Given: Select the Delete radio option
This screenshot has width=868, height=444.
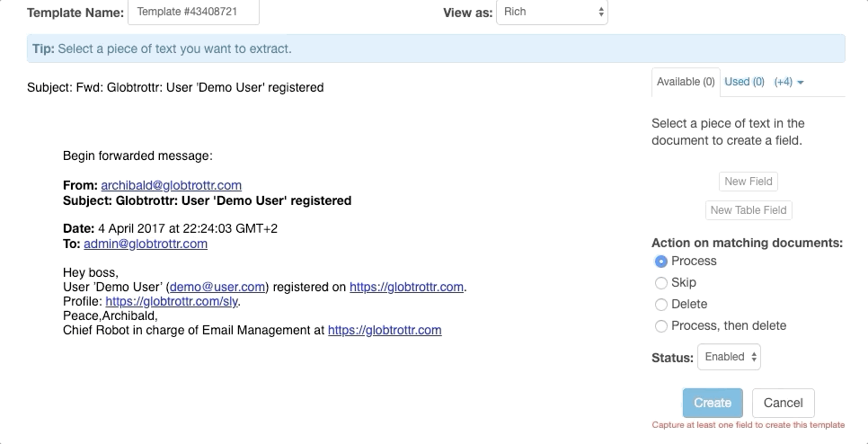Looking at the screenshot, I should (662, 305).
